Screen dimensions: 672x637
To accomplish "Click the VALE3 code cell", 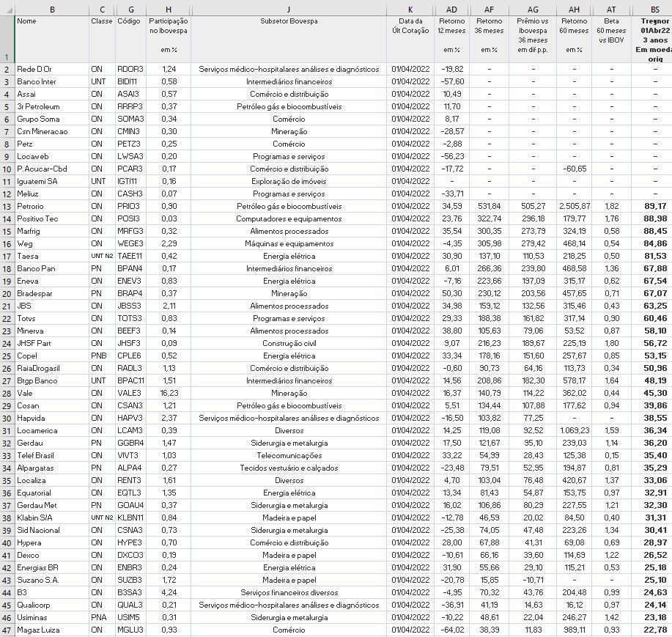I will 130,393.
